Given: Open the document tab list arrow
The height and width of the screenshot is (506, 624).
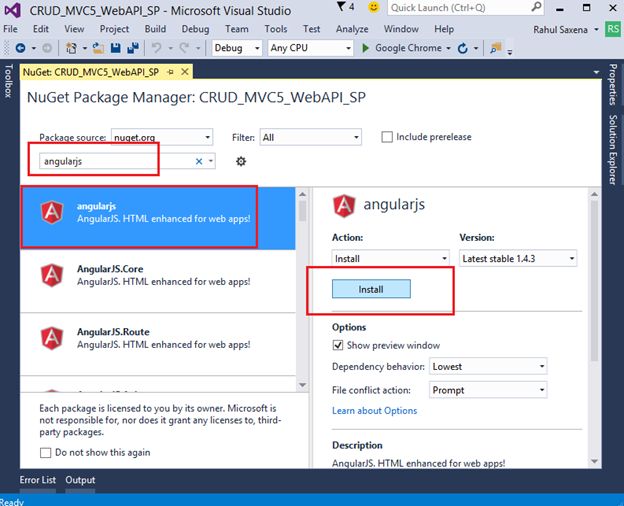Looking at the screenshot, I should coord(596,72).
